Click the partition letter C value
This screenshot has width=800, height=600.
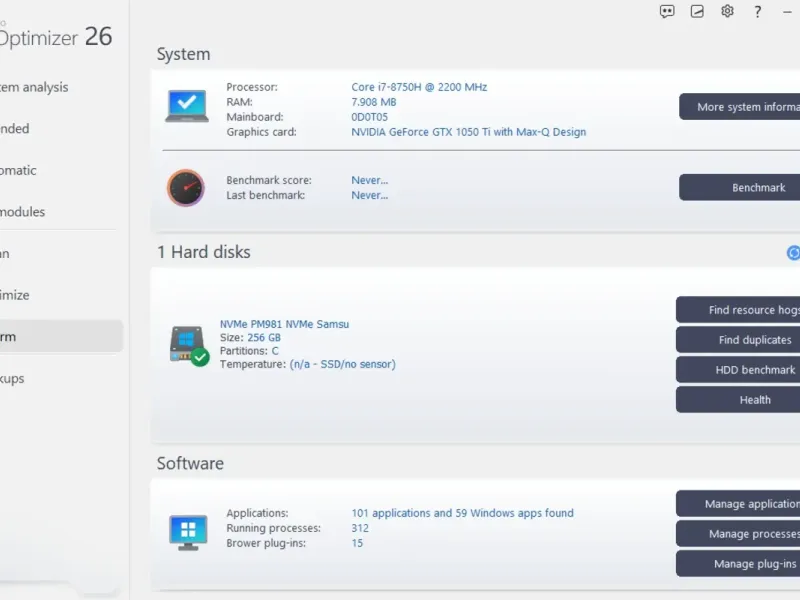point(275,351)
